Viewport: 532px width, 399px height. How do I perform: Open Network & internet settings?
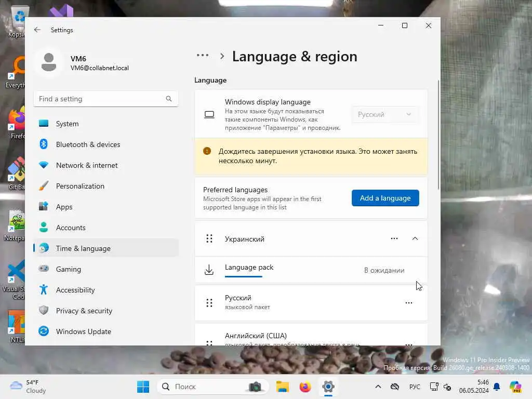point(106,165)
